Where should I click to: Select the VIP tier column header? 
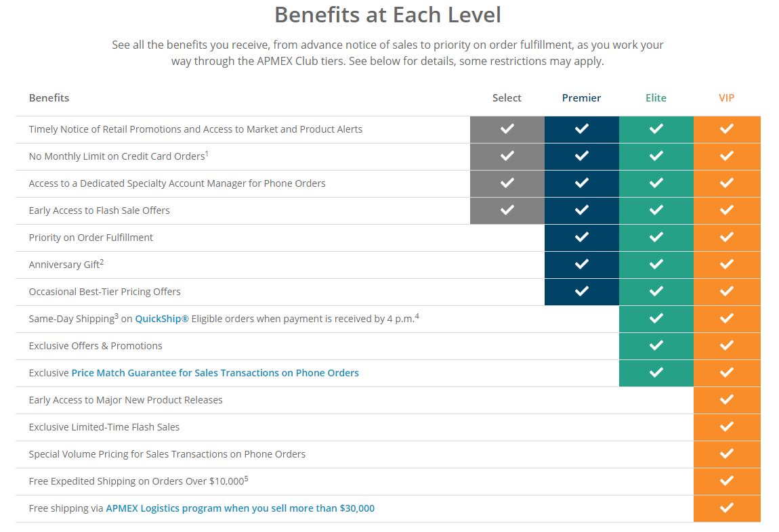[726, 98]
